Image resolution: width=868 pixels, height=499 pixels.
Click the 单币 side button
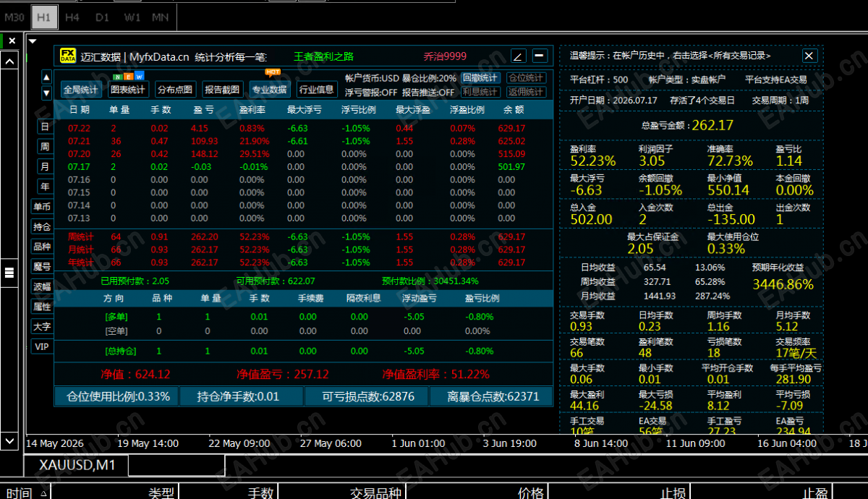point(43,207)
